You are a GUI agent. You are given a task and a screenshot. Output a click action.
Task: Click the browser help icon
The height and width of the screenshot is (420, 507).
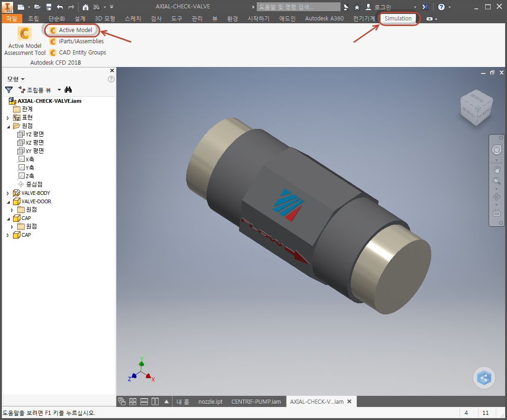tap(111, 79)
